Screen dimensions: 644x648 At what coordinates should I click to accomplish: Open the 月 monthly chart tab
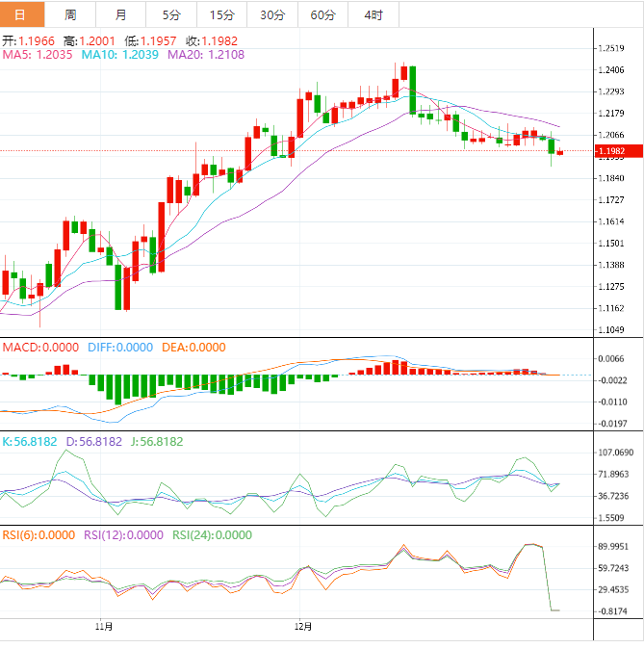point(119,14)
